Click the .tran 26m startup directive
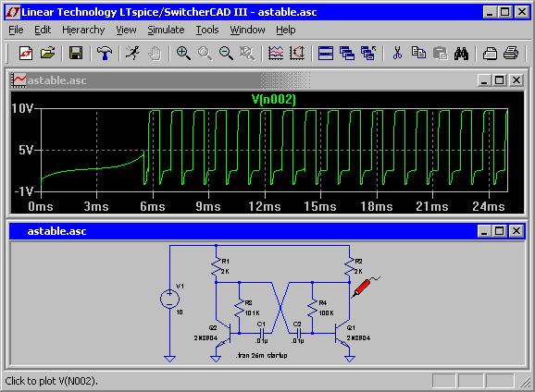 pyautogui.click(x=261, y=355)
